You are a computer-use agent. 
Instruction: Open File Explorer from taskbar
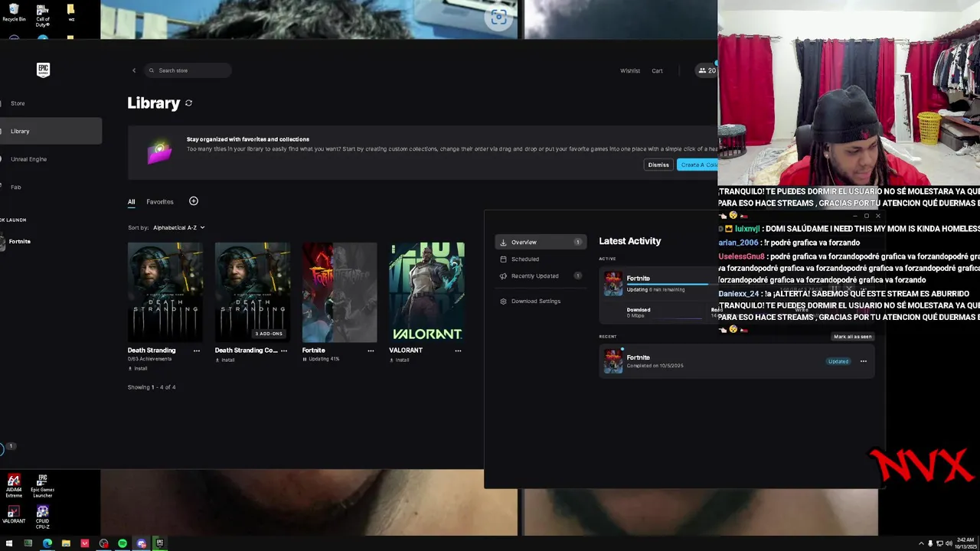click(66, 543)
